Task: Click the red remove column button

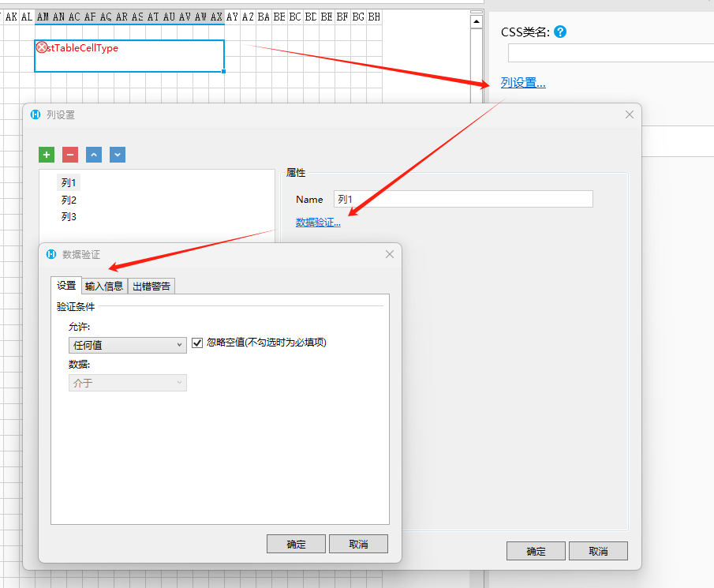Action: [x=70, y=155]
